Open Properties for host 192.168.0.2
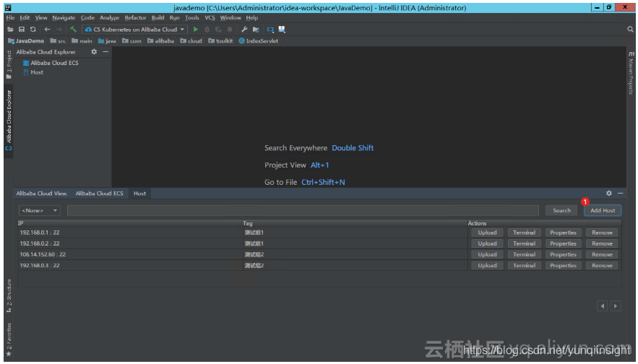Screen dimensions: 638x364 [x=563, y=243]
